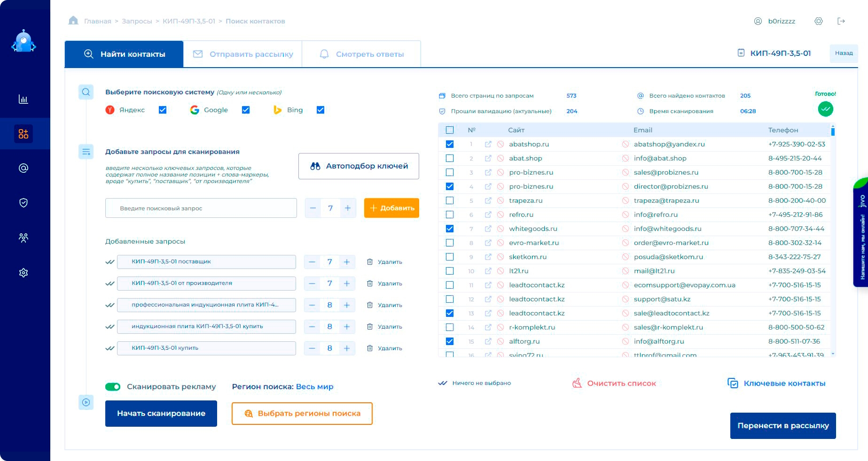This screenshot has width=868, height=461.
Task: Click the logout icon at top right
Action: coord(841,21)
